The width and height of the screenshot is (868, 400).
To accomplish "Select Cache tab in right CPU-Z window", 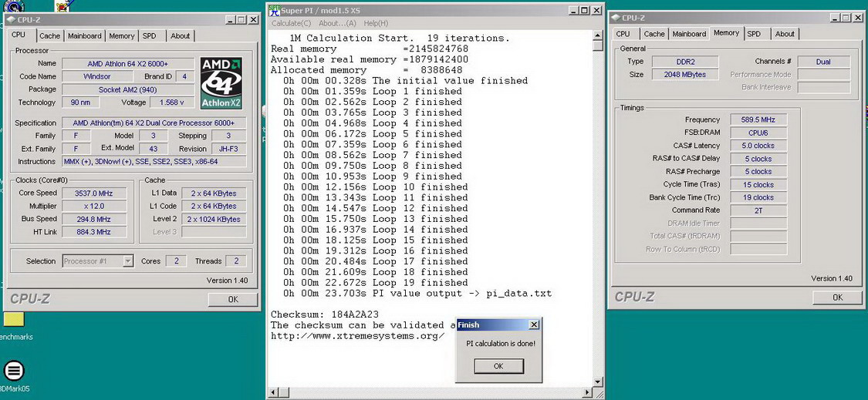I will pyautogui.click(x=654, y=34).
